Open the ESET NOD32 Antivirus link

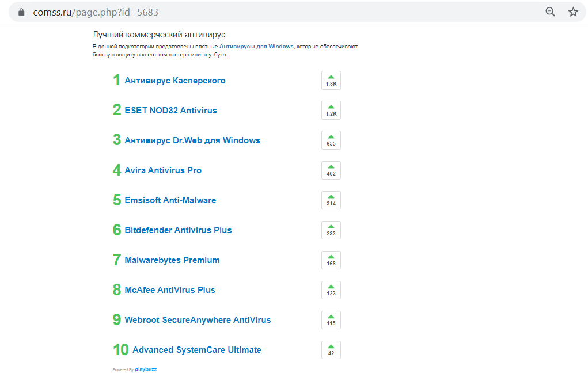[170, 111]
